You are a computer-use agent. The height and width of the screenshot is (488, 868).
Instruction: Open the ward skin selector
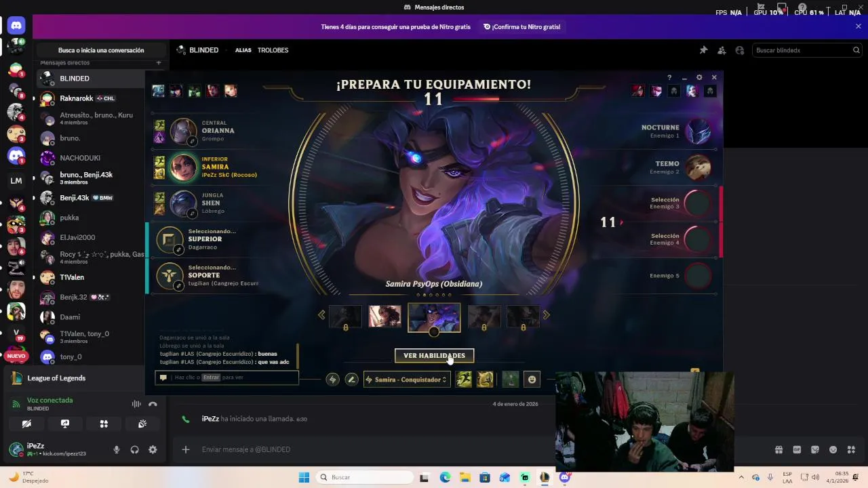511,380
